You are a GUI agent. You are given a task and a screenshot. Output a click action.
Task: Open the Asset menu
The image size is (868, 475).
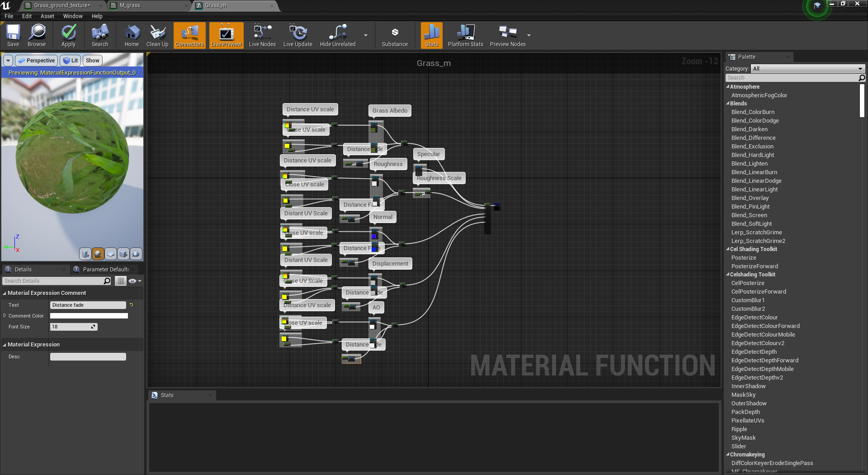click(47, 16)
